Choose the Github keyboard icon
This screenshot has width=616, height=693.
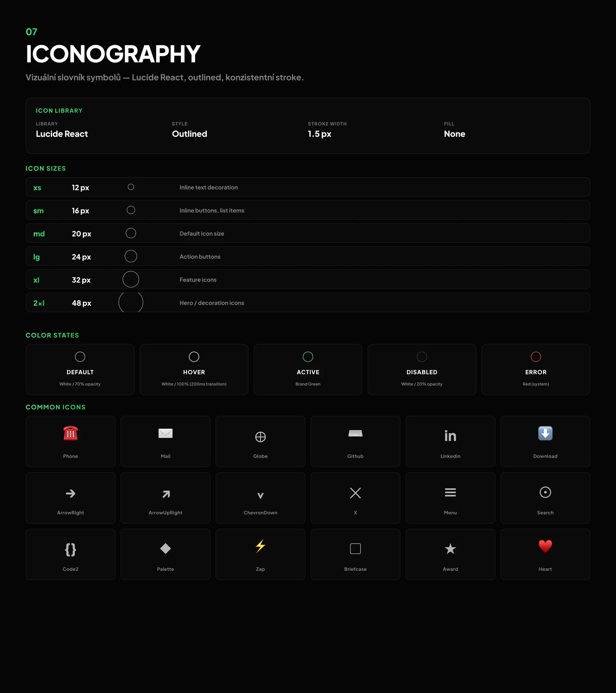click(x=356, y=433)
